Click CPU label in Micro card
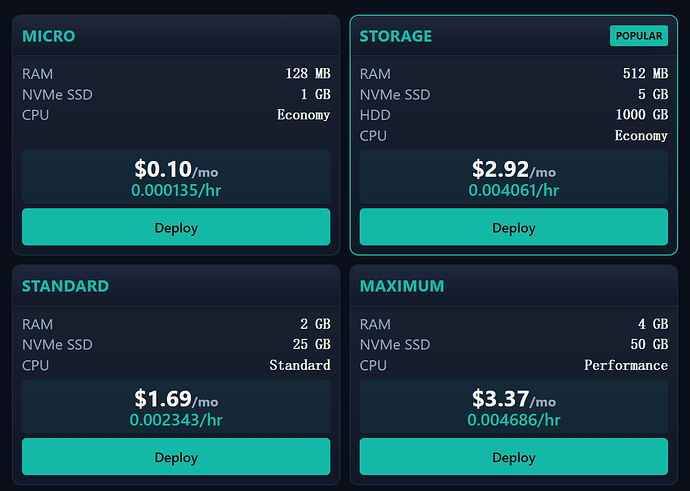The image size is (690, 491). coord(36,115)
